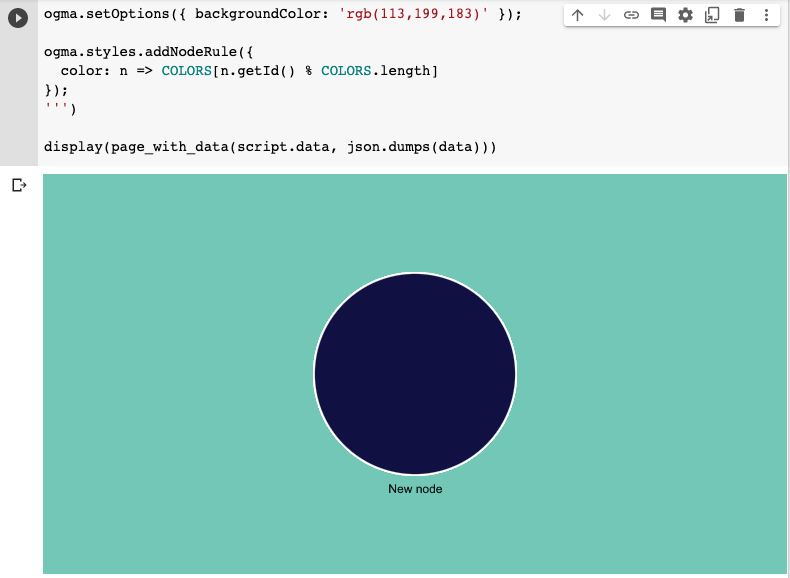
Task: Click the 'rgb(113,199,183)' color string
Action: click(x=414, y=14)
